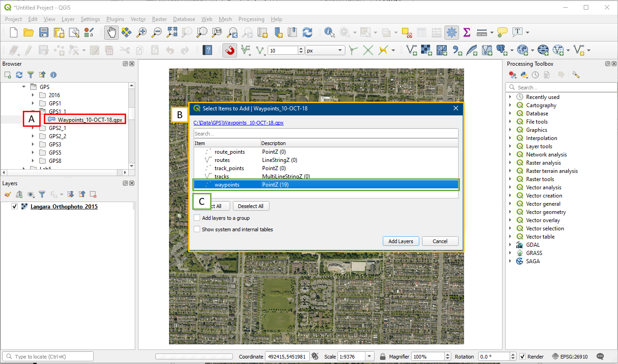Screen dimensions: 618x364
Task: Open the Scale dropdown in status bar
Action: [370, 357]
